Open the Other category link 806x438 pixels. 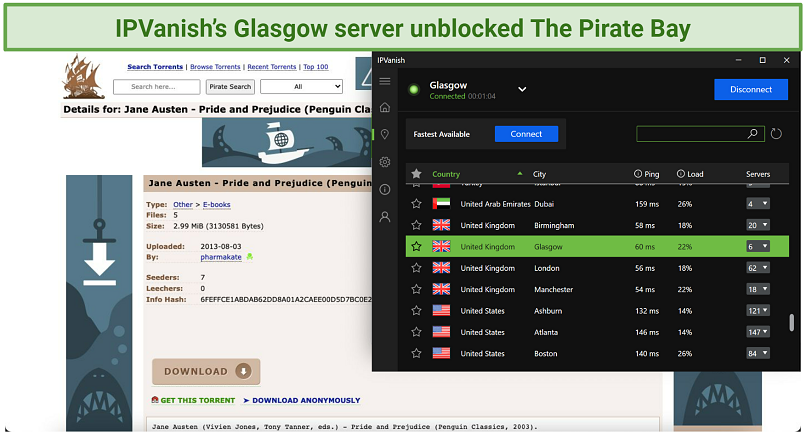[182, 205]
